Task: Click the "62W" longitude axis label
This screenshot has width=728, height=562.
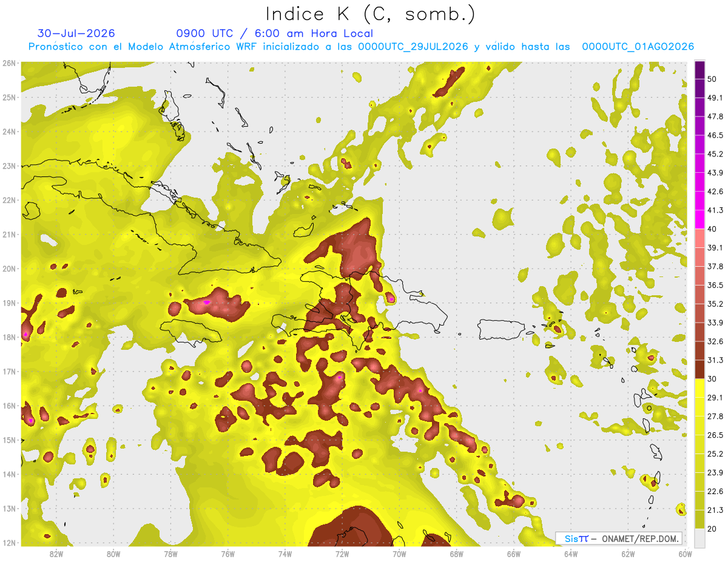Action: tap(628, 553)
